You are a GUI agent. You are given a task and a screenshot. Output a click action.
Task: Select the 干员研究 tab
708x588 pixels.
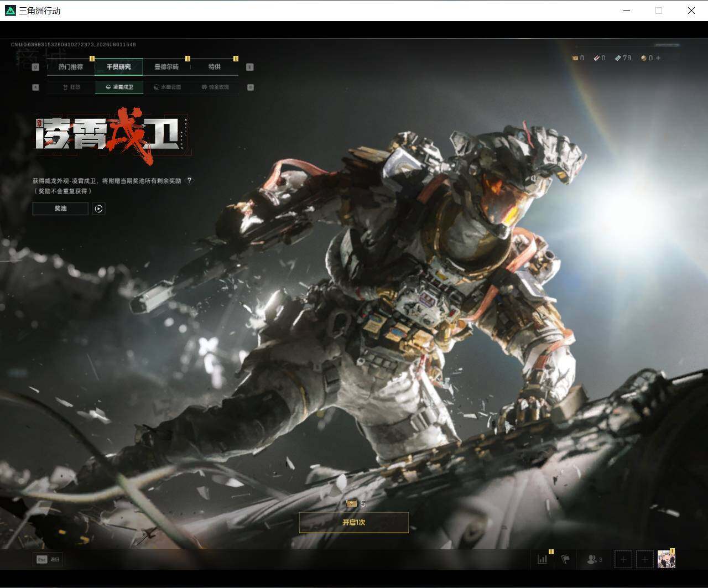[119, 67]
